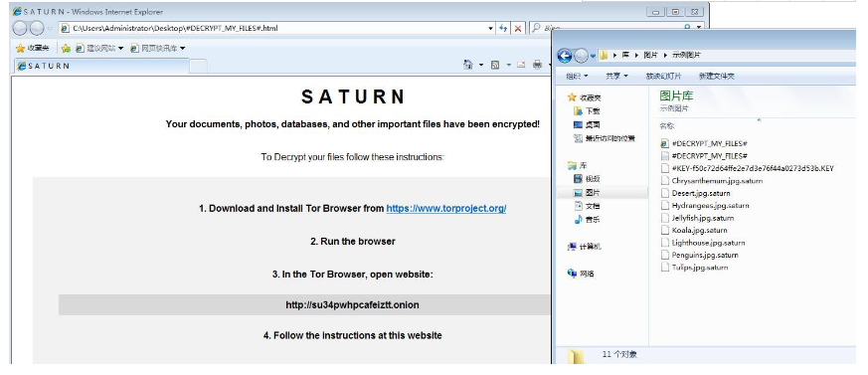Click the Favorites star icon
868x375 pixels.
click(x=21, y=48)
